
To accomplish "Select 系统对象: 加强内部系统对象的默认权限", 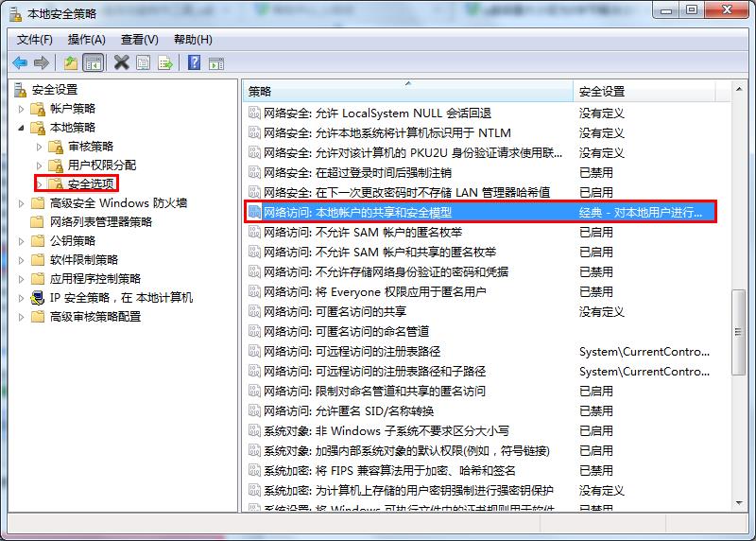I will point(406,450).
